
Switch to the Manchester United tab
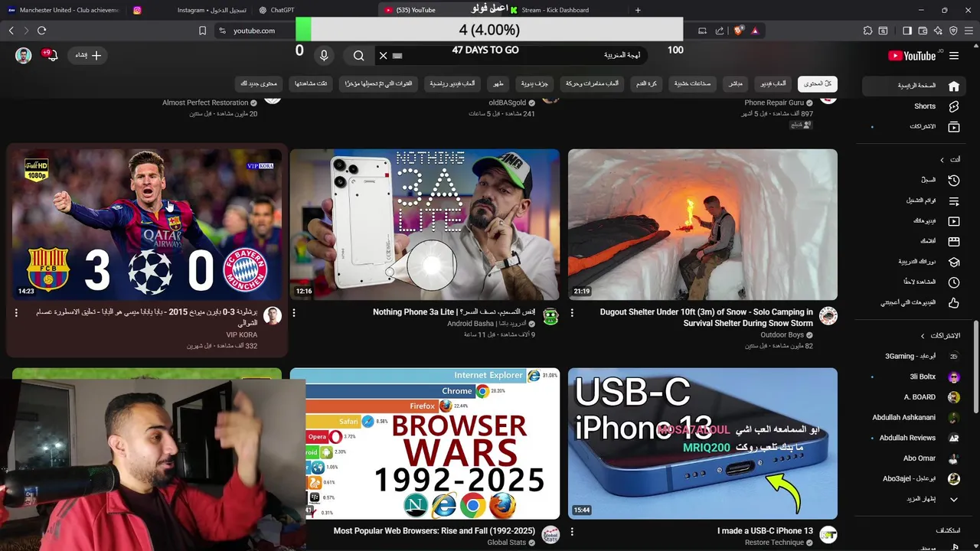click(63, 10)
